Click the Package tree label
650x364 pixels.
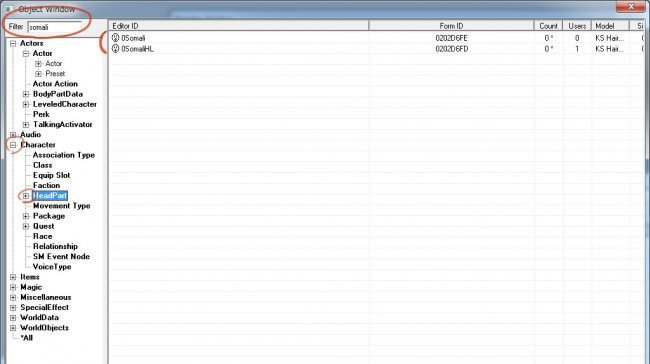(x=49, y=216)
